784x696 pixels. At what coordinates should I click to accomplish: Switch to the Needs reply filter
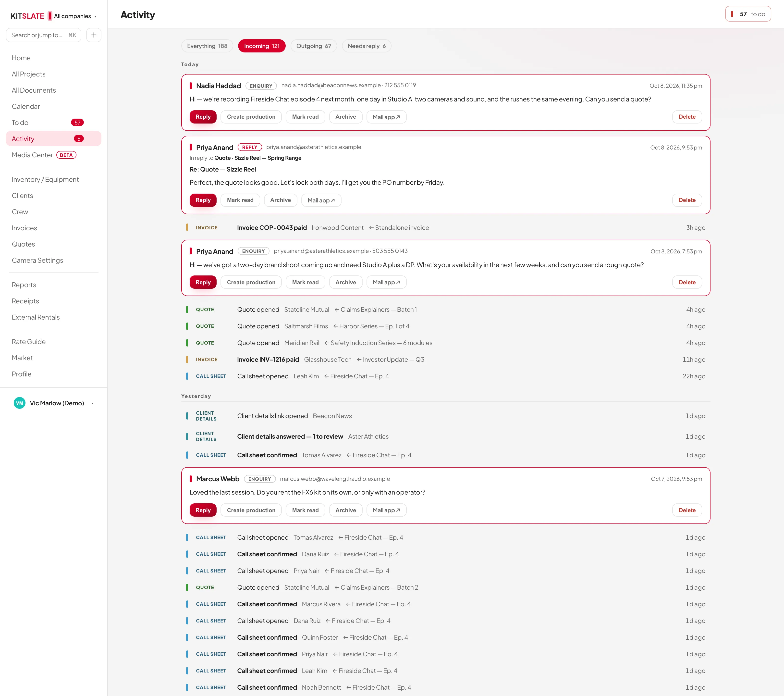[x=367, y=46]
